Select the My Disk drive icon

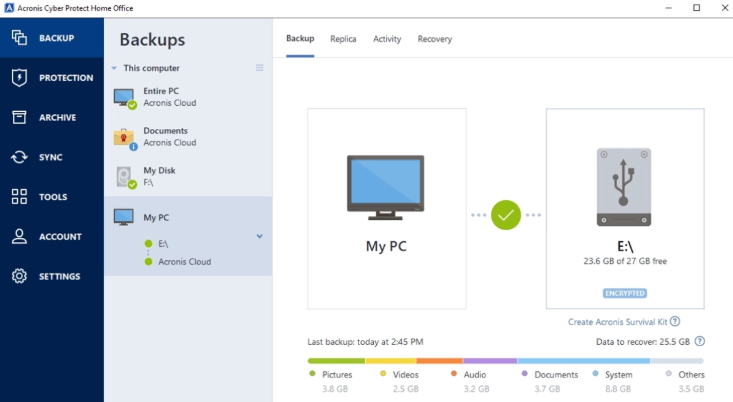(125, 178)
